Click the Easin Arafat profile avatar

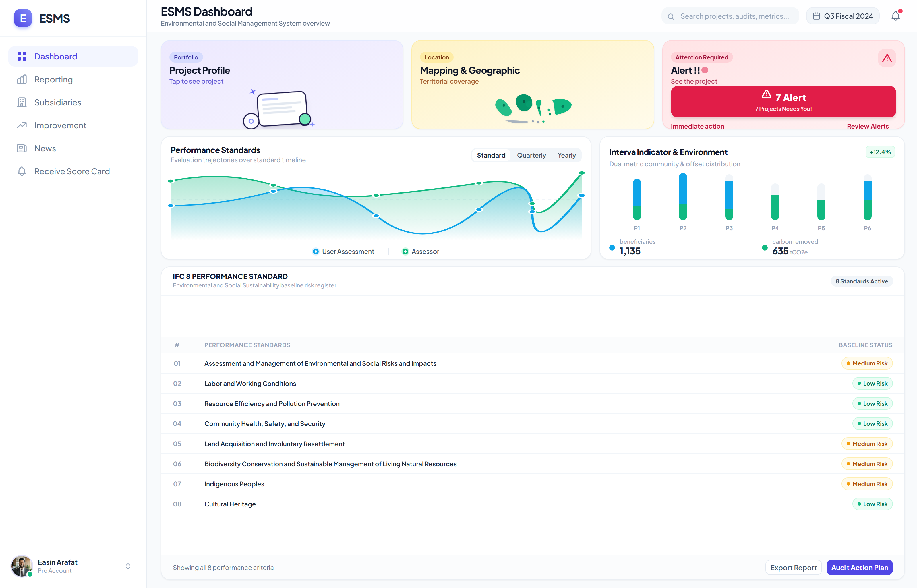(x=21, y=566)
